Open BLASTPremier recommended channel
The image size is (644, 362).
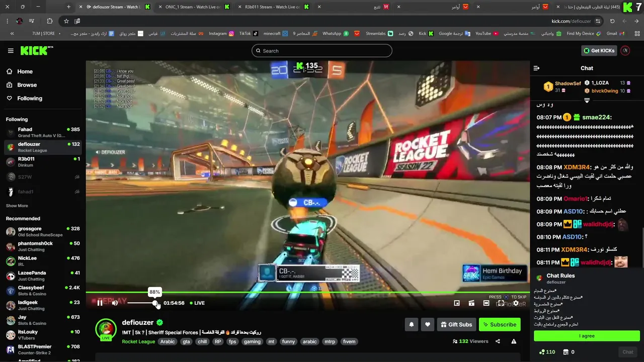[x=43, y=349]
